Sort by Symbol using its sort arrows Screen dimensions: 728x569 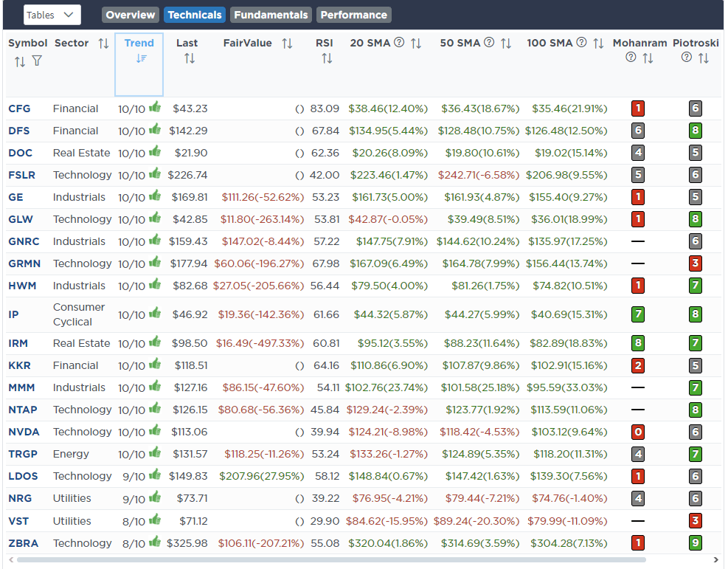pos(19,61)
